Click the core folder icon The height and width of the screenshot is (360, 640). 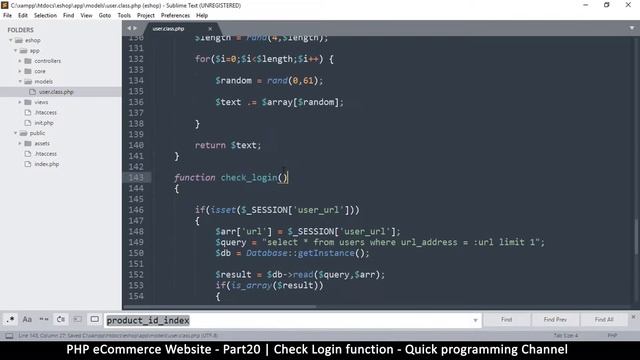coord(28,71)
